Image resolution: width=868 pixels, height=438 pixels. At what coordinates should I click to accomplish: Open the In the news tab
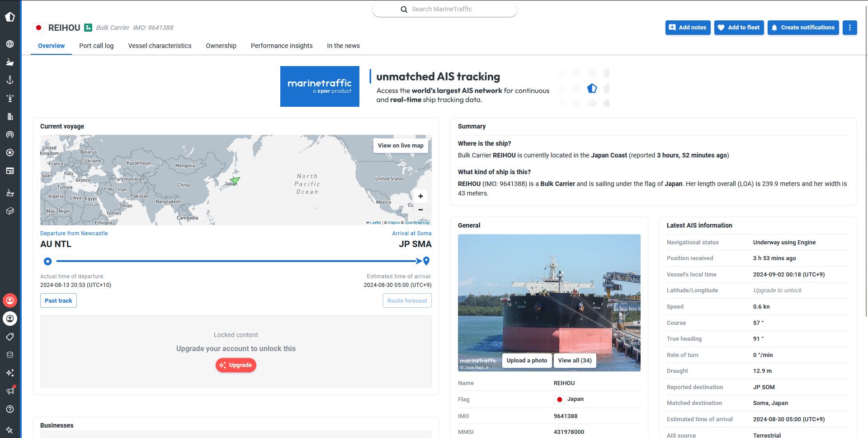tap(344, 46)
